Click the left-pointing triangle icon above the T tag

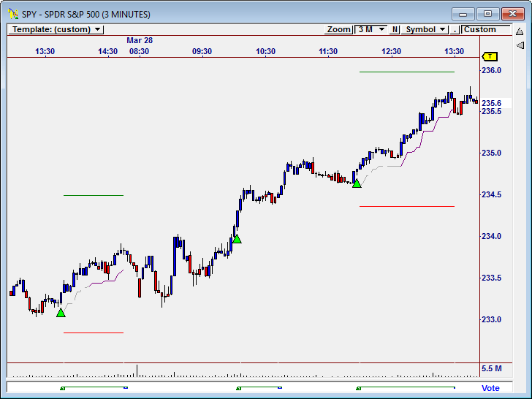[520, 45]
